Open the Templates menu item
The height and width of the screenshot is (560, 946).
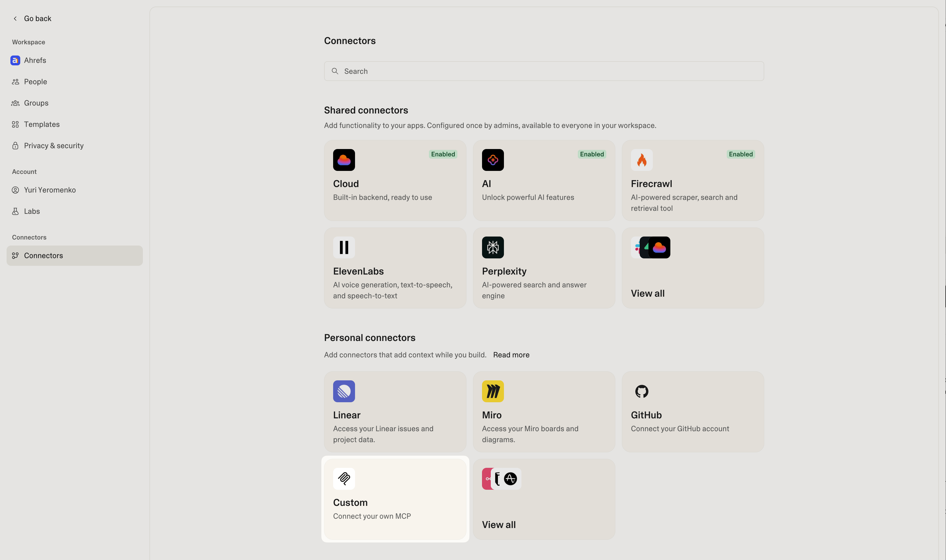click(42, 124)
